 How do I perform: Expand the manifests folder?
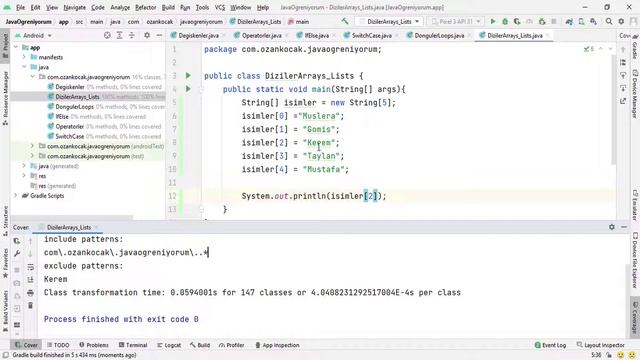(x=24, y=57)
